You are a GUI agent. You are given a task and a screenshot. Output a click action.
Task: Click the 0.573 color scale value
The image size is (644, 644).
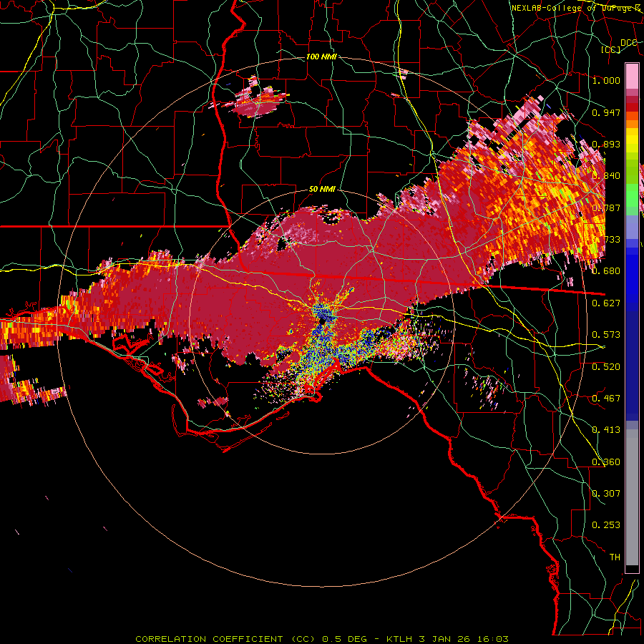pos(606,335)
